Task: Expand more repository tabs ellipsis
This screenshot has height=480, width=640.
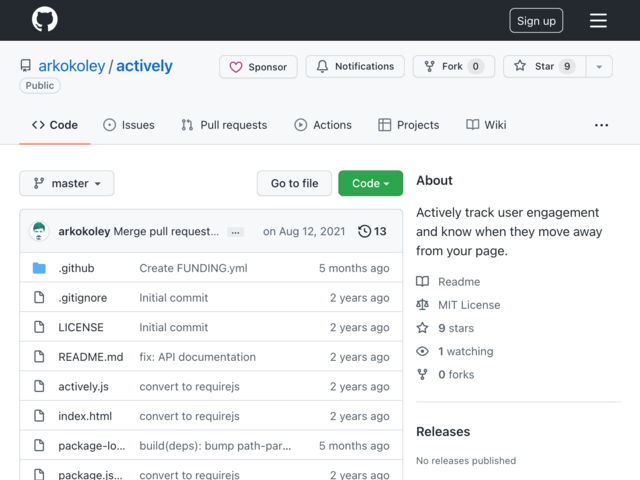Action: click(x=601, y=125)
